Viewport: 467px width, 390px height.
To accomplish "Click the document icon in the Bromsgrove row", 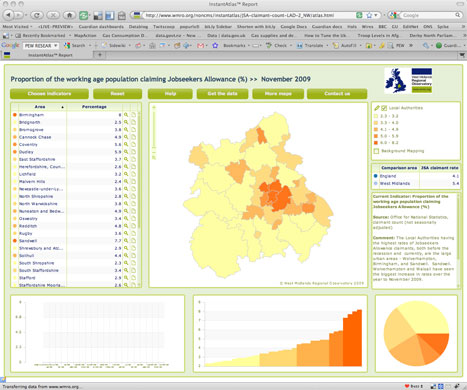I will coord(133,130).
